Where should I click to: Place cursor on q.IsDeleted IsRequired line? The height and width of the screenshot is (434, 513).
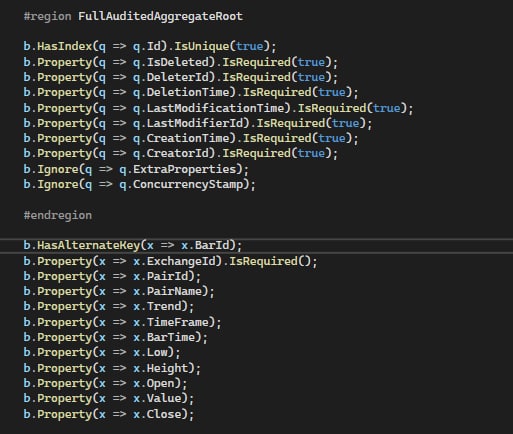181,62
